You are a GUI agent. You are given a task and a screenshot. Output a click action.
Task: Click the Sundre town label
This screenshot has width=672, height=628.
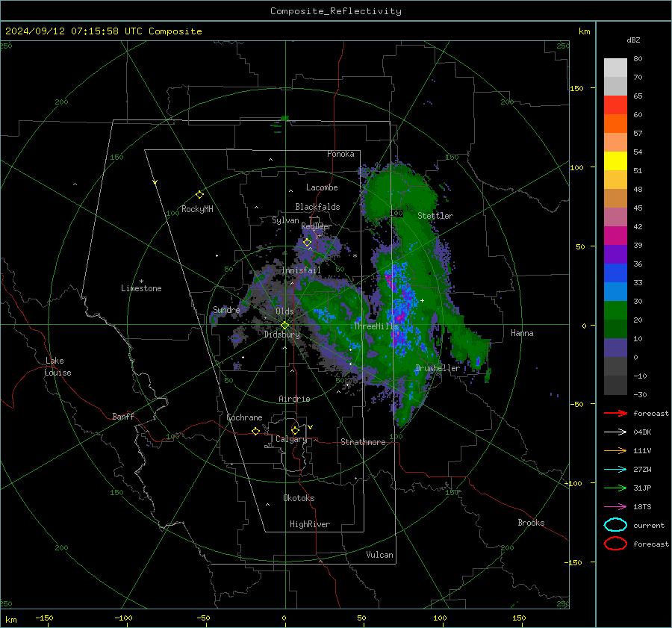click(x=226, y=310)
